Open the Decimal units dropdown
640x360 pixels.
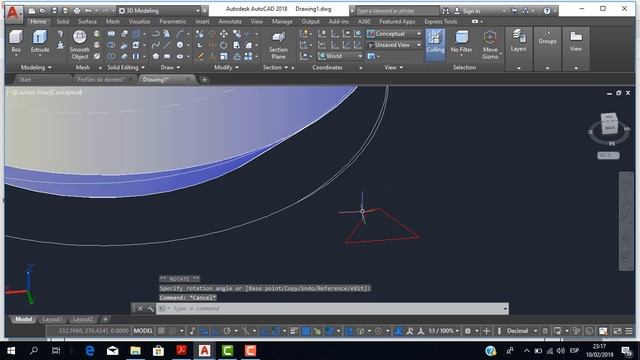(522, 331)
